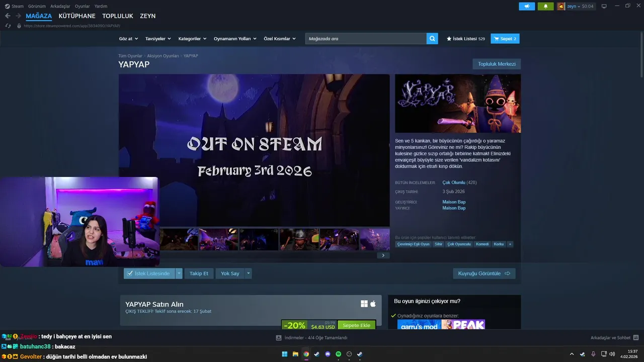644x362 pixels.
Task: Open the arrow beside Yok Say
Action: (x=248, y=274)
